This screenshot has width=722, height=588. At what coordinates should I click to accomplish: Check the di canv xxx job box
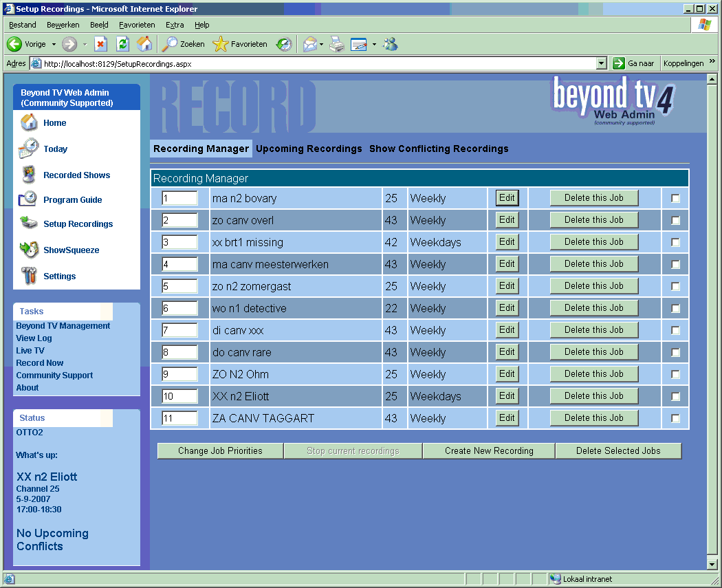click(675, 331)
